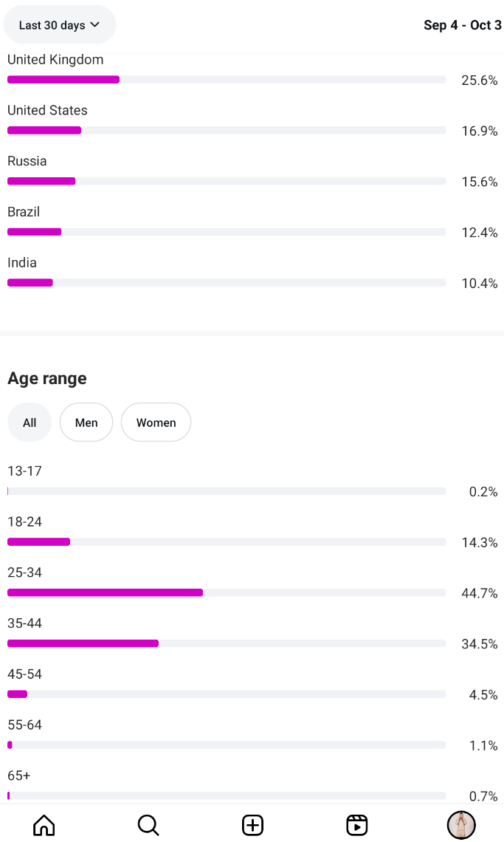Screen dimensions: 504x842
Task: Tap the Russia country label
Action: (x=27, y=161)
